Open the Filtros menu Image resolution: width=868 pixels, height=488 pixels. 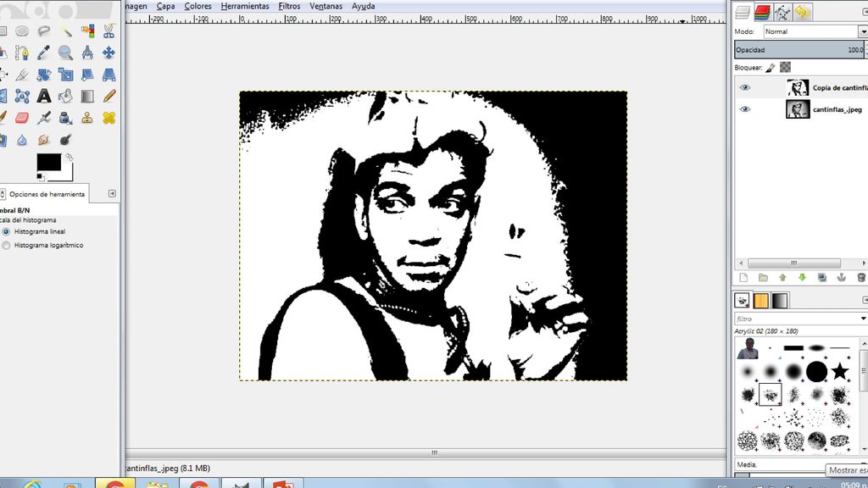(289, 6)
